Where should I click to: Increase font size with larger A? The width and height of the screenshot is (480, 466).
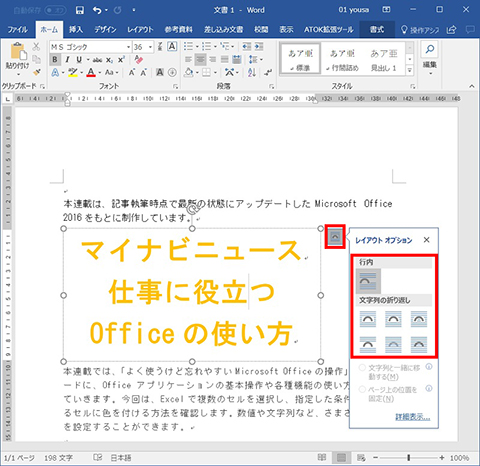[132, 72]
